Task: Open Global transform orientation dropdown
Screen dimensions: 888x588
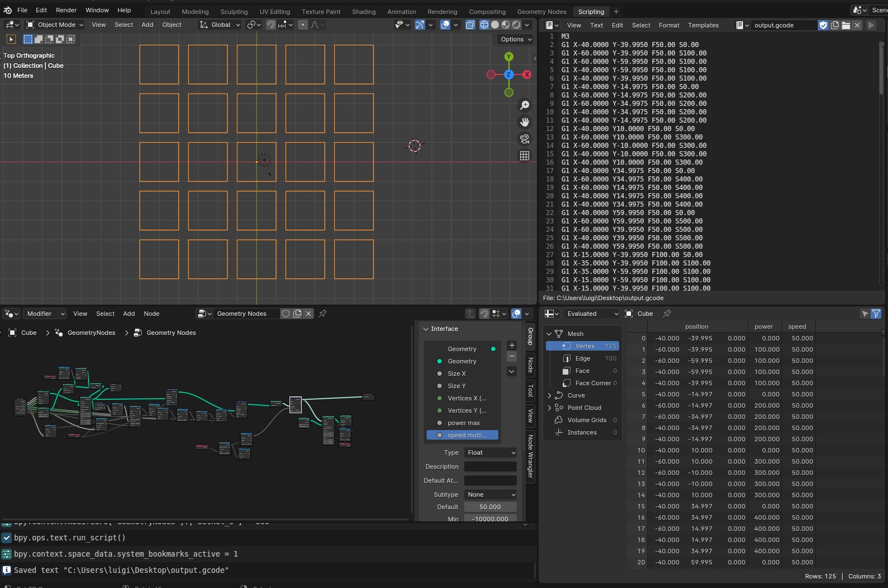Action: click(220, 25)
